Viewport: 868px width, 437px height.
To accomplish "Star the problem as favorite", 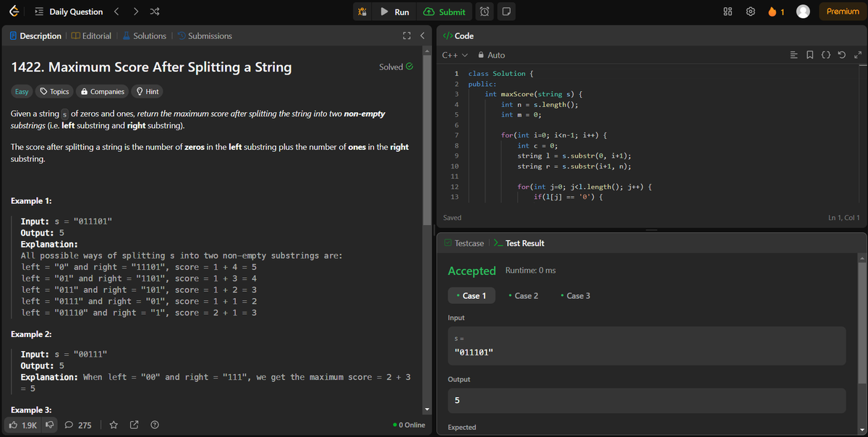I will (x=114, y=425).
